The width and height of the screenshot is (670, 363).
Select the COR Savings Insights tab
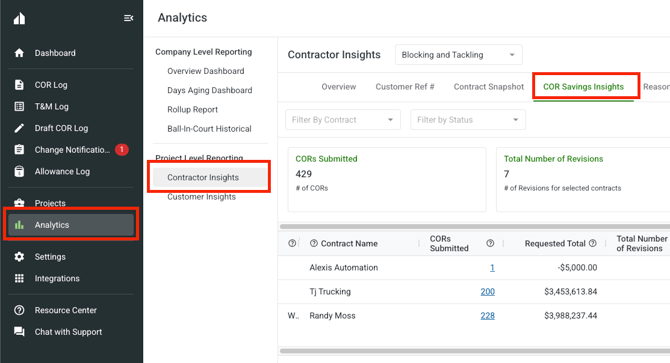click(x=583, y=87)
